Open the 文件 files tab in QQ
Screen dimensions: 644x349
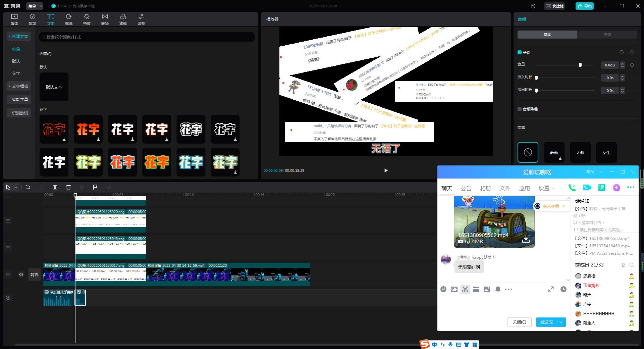[x=505, y=188]
